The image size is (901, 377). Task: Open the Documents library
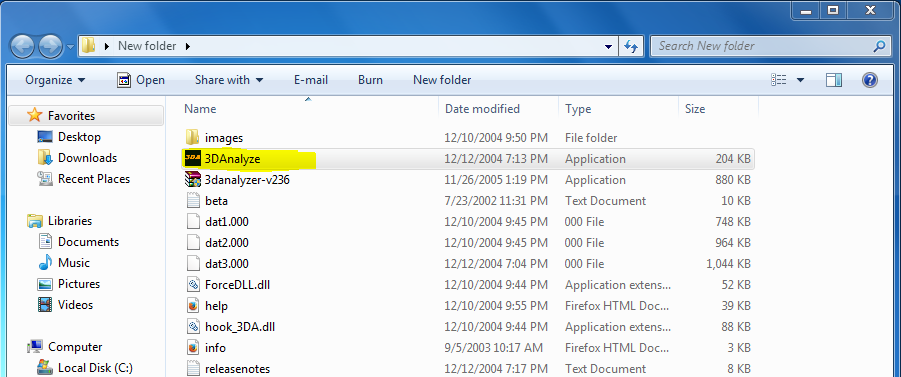click(x=88, y=242)
